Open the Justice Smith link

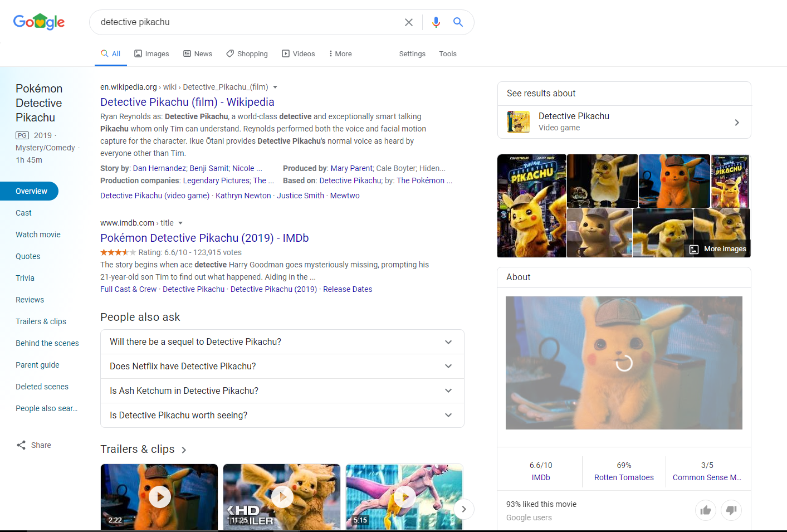pyautogui.click(x=300, y=196)
